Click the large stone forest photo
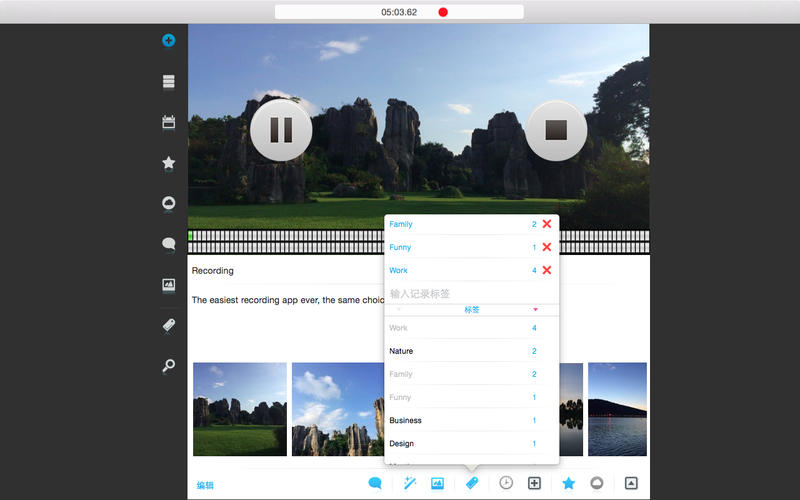The image size is (800, 500). click(x=418, y=127)
